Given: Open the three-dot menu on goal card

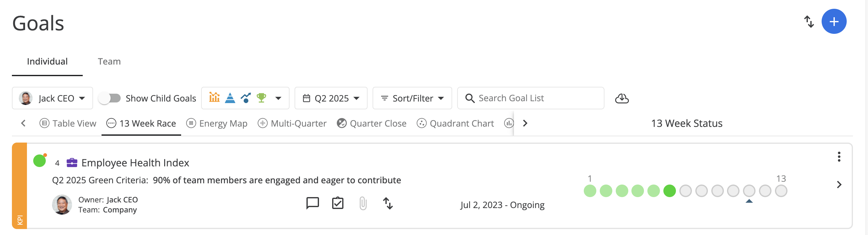Looking at the screenshot, I should click(839, 157).
